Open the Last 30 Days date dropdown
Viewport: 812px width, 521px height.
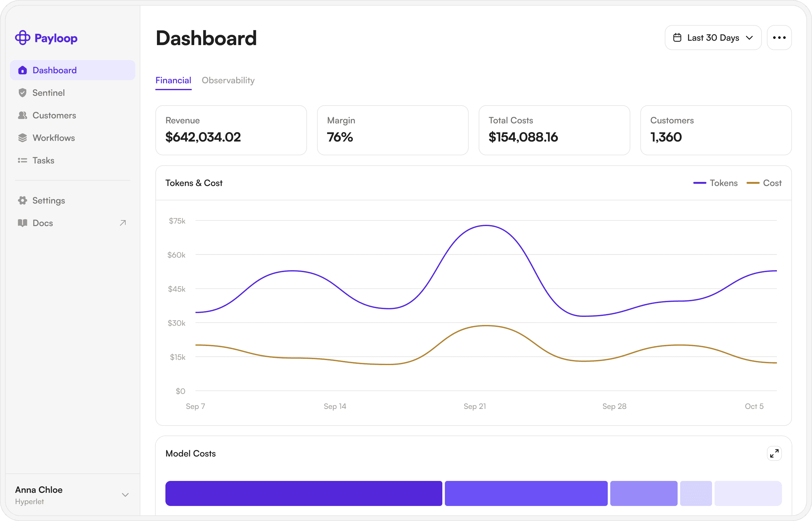tap(713, 38)
